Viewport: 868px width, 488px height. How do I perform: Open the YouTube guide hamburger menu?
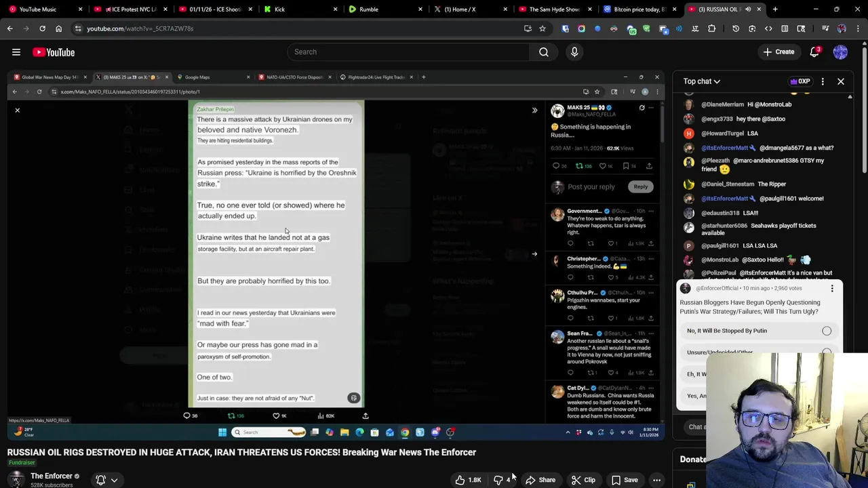[x=16, y=52]
